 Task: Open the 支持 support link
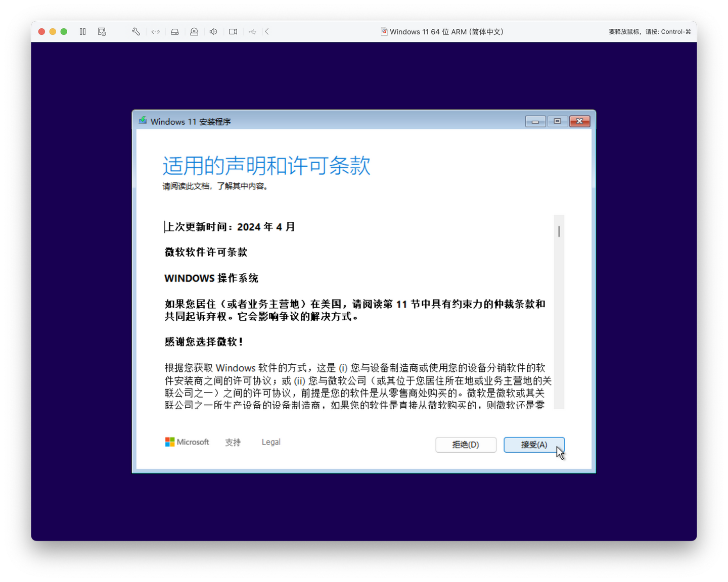pyautogui.click(x=233, y=442)
